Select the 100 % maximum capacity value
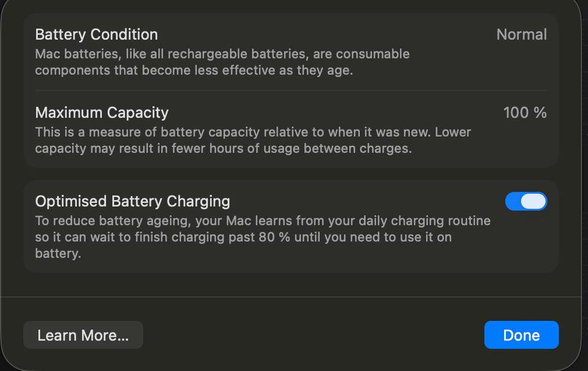The image size is (588, 371). click(524, 113)
